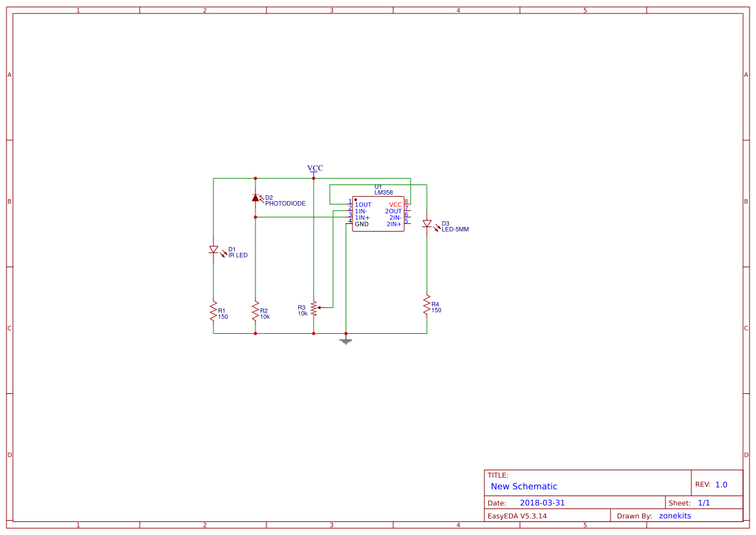The image size is (756, 535).
Task: Click the junction dot above D2
Action: [255, 177]
